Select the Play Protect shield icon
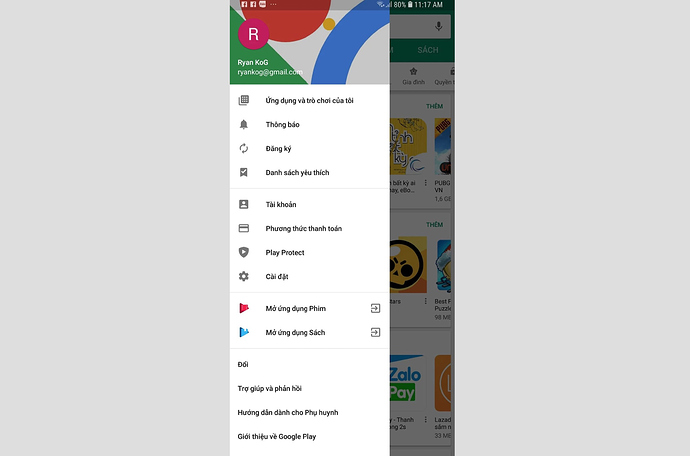This screenshot has width=690, height=456. click(243, 252)
